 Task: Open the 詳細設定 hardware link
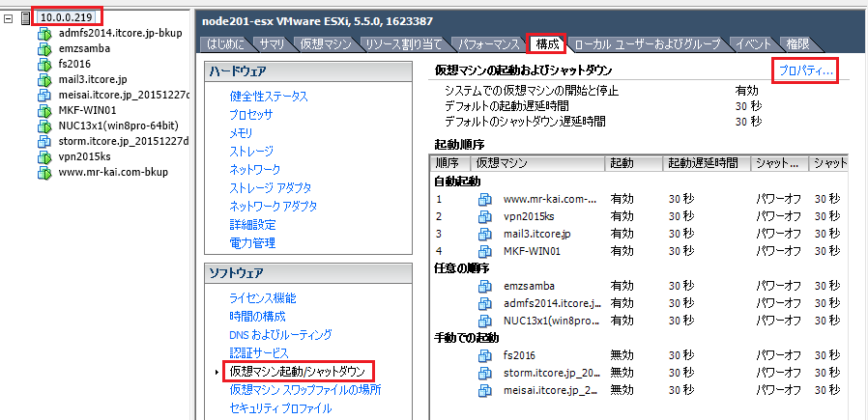[x=252, y=224]
